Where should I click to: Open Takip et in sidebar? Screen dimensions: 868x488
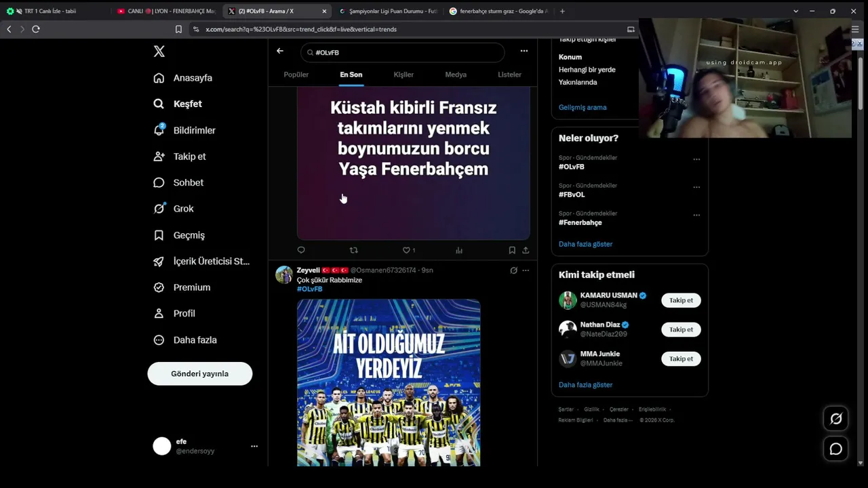(x=180, y=157)
